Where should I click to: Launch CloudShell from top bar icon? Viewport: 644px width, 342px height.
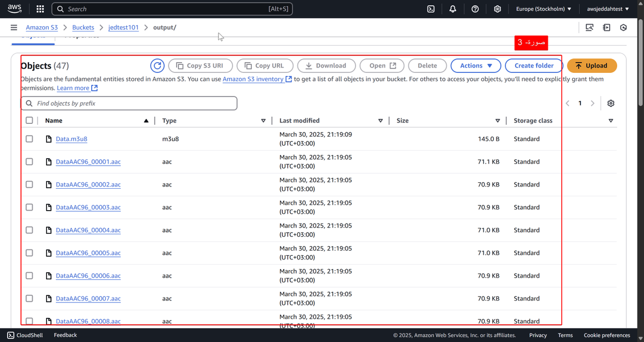pyautogui.click(x=430, y=9)
